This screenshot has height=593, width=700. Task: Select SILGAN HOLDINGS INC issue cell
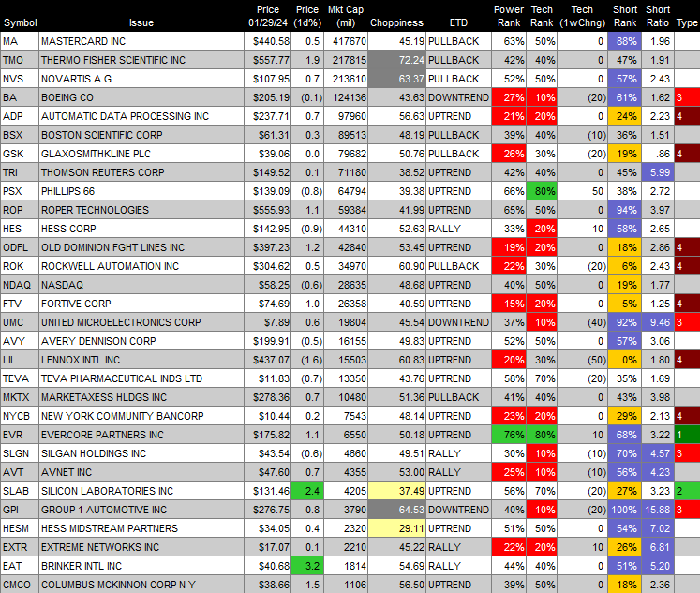[141, 453]
